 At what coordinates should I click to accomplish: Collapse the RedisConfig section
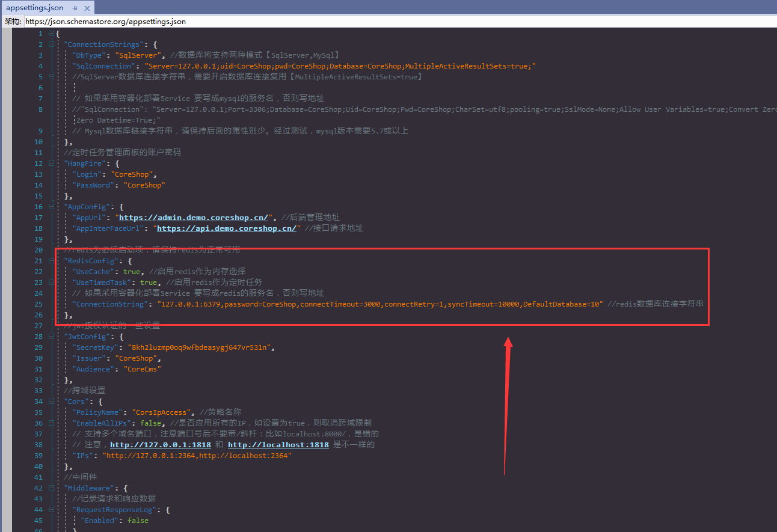click(50, 261)
